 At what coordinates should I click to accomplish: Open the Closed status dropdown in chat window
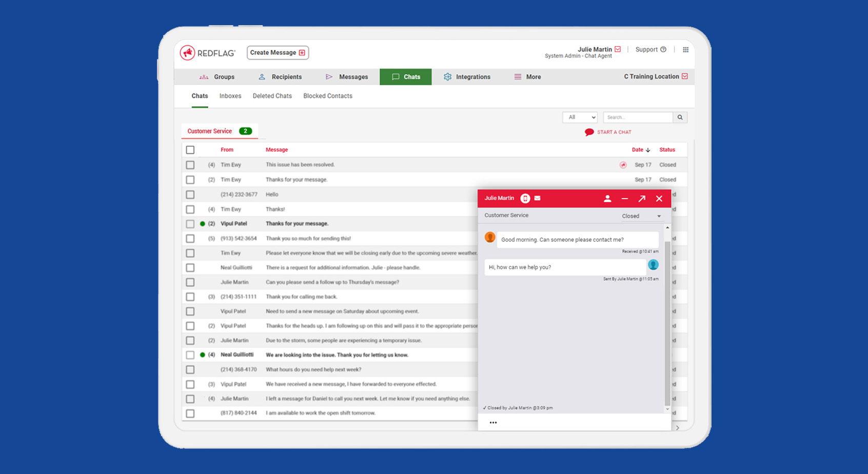point(641,215)
